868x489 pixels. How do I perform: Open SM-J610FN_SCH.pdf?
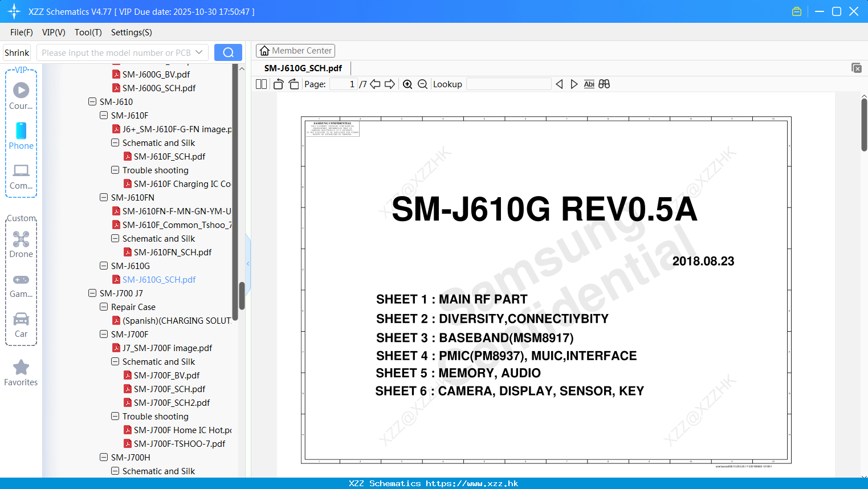coord(173,252)
